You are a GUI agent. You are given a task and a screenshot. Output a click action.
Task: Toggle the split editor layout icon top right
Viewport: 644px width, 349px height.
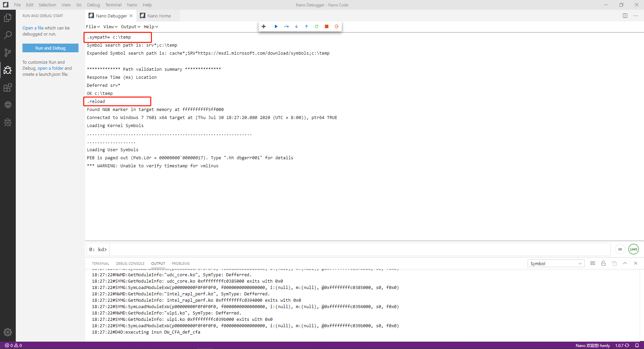(625, 15)
